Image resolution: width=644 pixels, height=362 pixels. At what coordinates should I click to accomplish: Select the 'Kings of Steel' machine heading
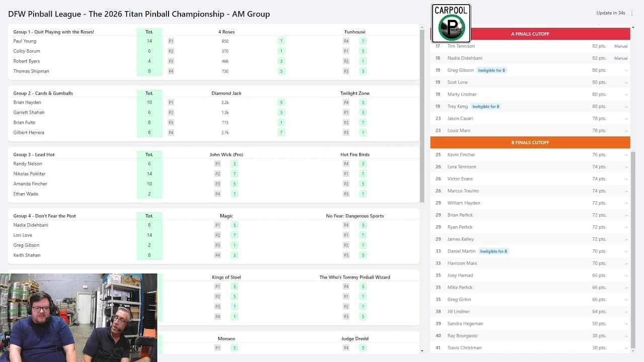point(226,278)
